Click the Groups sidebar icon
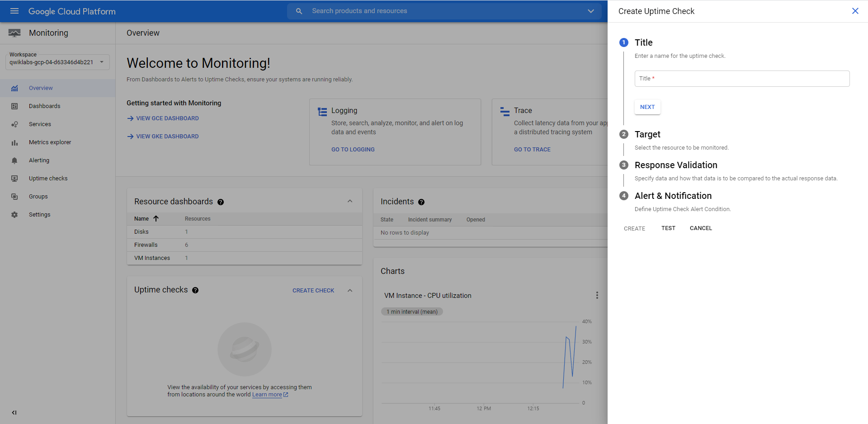The height and width of the screenshot is (424, 868). (14, 197)
